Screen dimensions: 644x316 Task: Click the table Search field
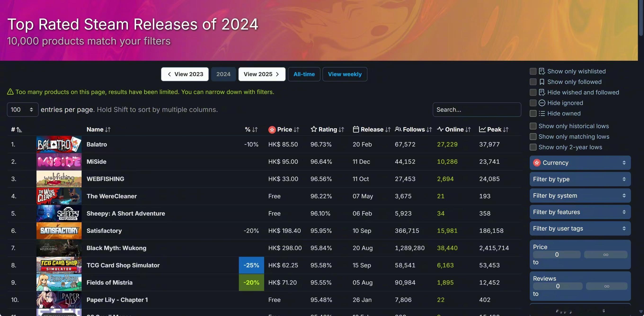coord(477,110)
